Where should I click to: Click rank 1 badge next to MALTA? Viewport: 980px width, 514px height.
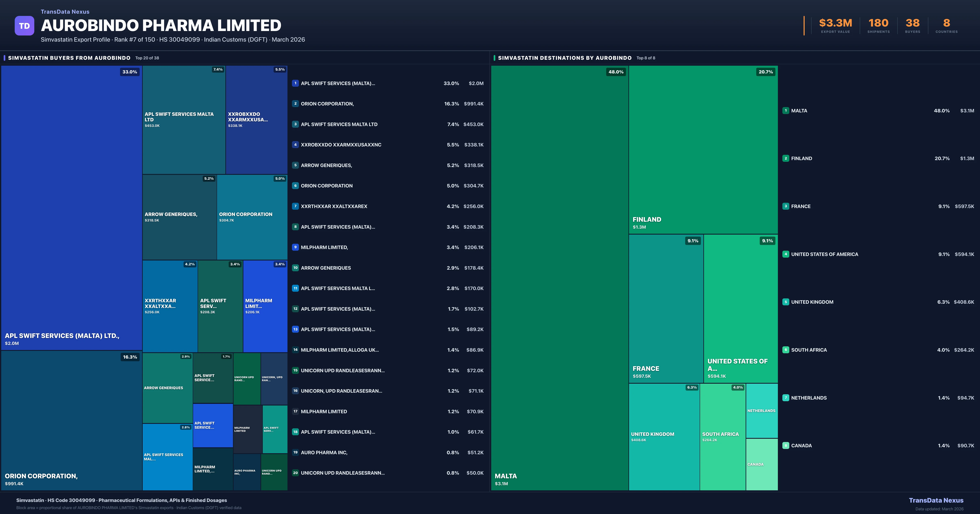(x=786, y=111)
